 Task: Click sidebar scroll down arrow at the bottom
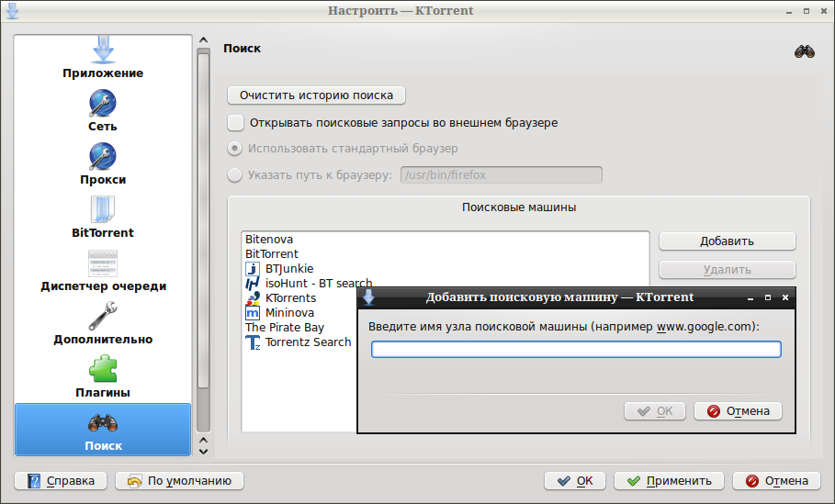pyautogui.click(x=203, y=452)
